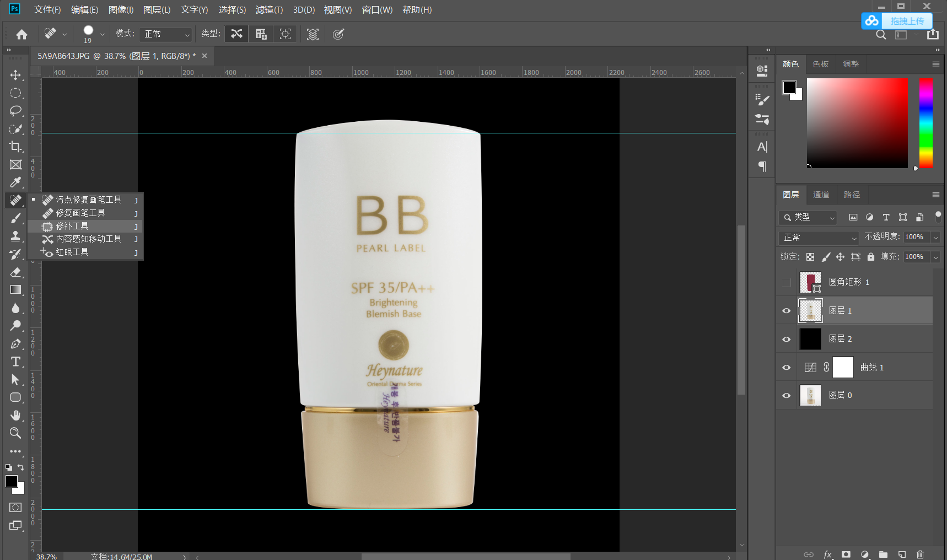Hide layer 图层 2
The image size is (947, 560).
(x=787, y=339)
